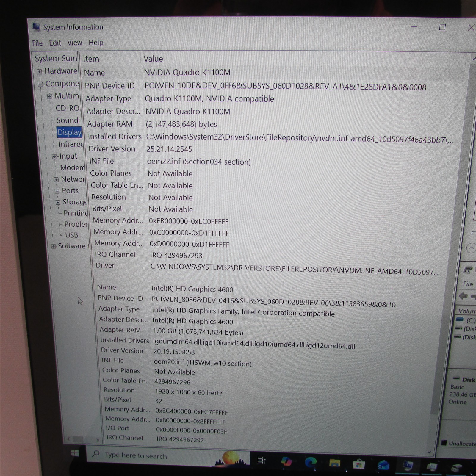Click the '(2,147,483,648) bytes' Adapter RAM value

coord(181,124)
